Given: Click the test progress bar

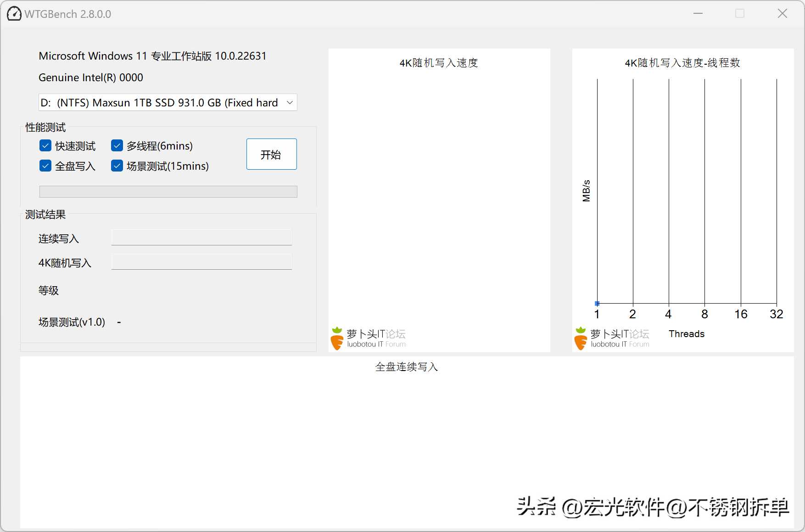Looking at the screenshot, I should click(x=168, y=191).
